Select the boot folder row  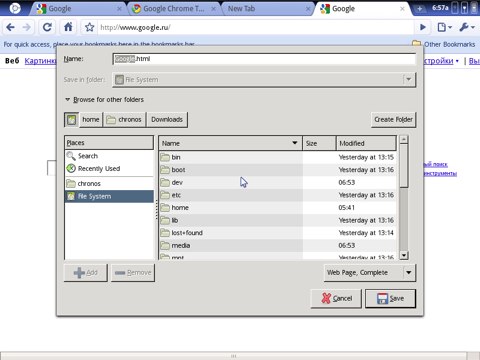[x=277, y=170]
